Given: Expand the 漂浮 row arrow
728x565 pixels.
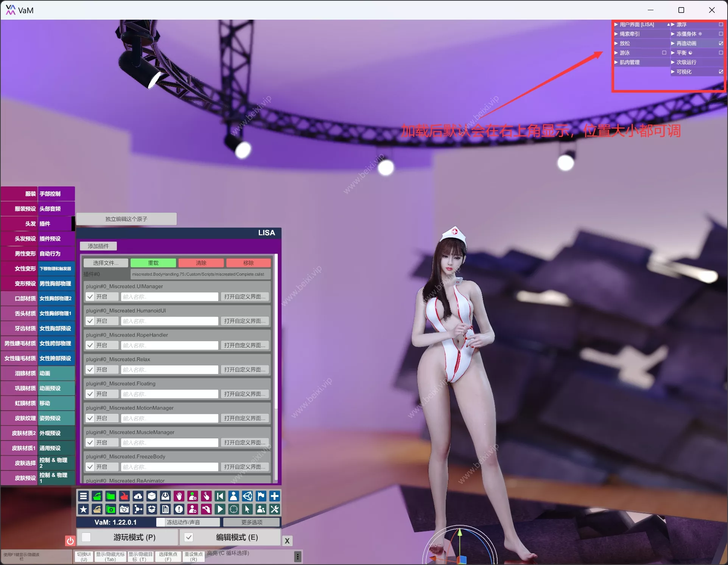Looking at the screenshot, I should 673,24.
